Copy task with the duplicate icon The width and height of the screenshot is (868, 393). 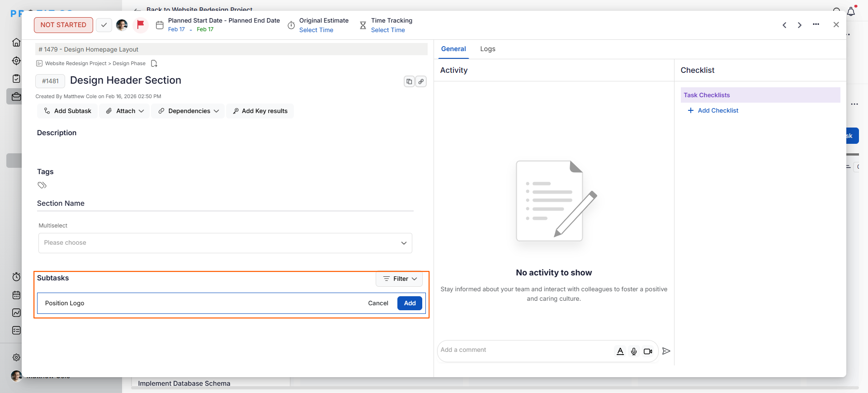pyautogui.click(x=409, y=81)
